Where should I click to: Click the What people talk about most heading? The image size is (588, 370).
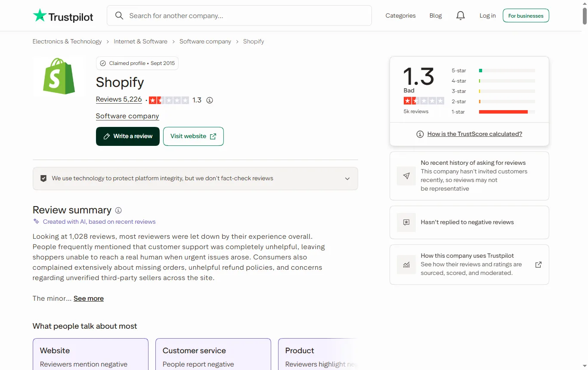point(85,326)
